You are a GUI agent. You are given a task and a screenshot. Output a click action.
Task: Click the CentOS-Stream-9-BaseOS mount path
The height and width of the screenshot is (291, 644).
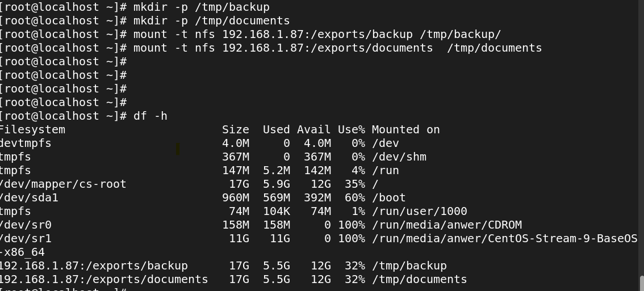(x=504, y=238)
